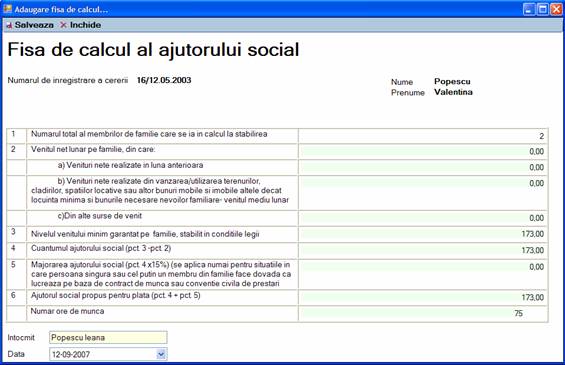The width and height of the screenshot is (565, 365).
Task: Click the registration number text 16/12.05.2003
Action: tap(164, 80)
